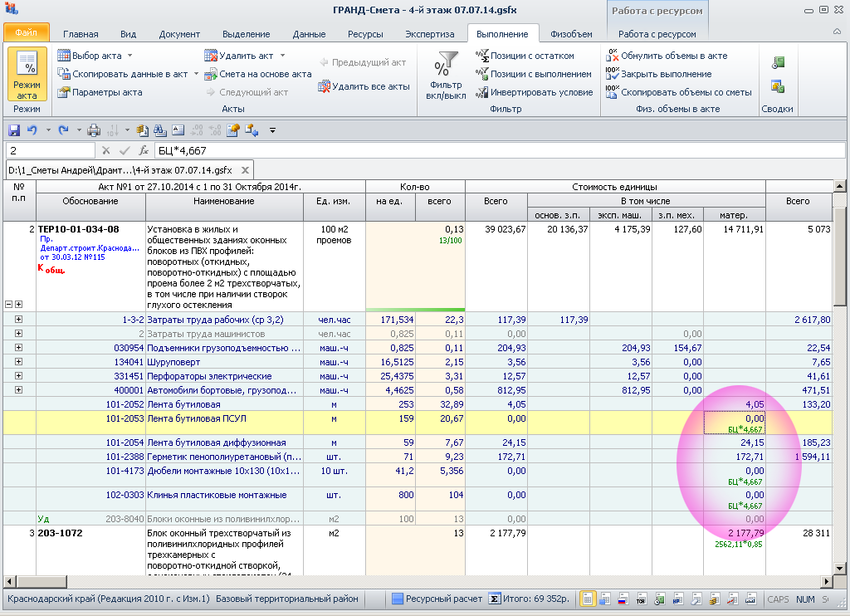Click the Параметры акта icon
The image size is (850, 616).
(x=63, y=92)
